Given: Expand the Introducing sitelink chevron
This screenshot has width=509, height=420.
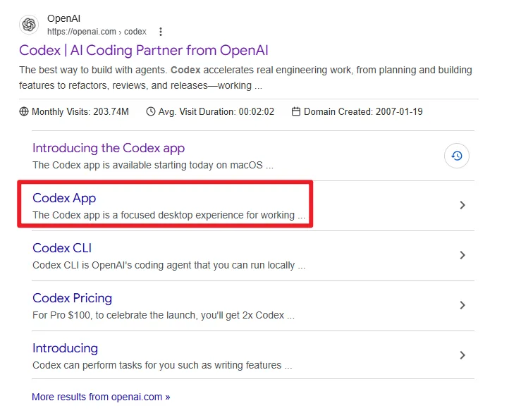Looking at the screenshot, I should point(462,355).
